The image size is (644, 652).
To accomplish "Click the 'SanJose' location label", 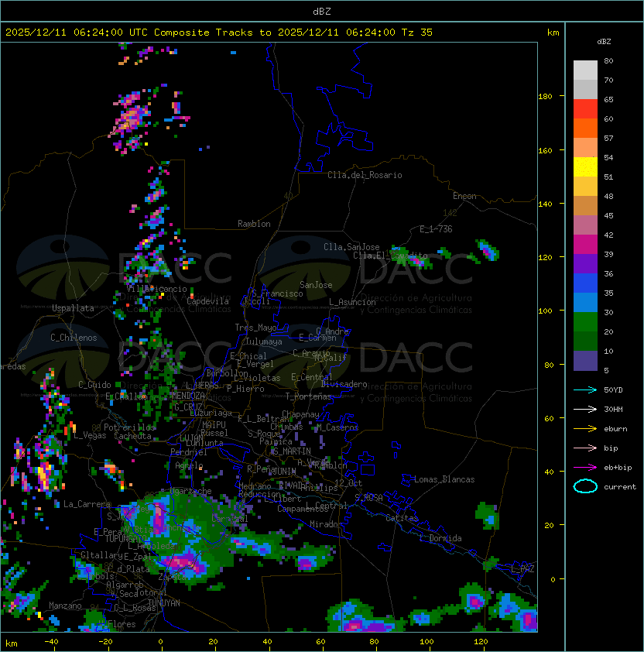I will [316, 285].
